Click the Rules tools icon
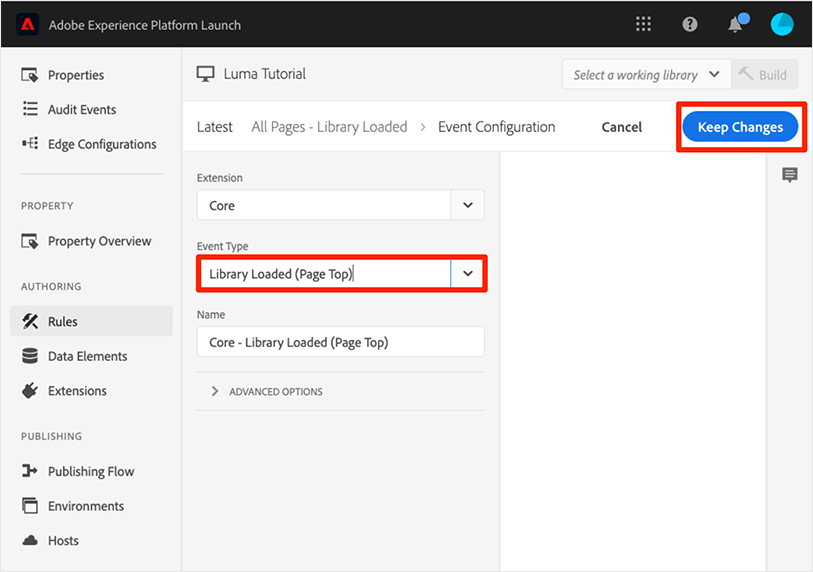The width and height of the screenshot is (813, 572). (30, 322)
